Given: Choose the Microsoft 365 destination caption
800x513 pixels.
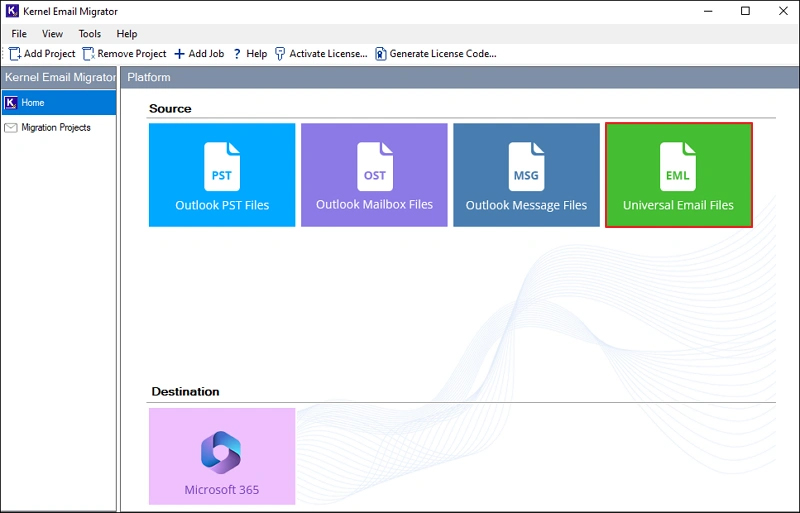Looking at the screenshot, I should (222, 490).
